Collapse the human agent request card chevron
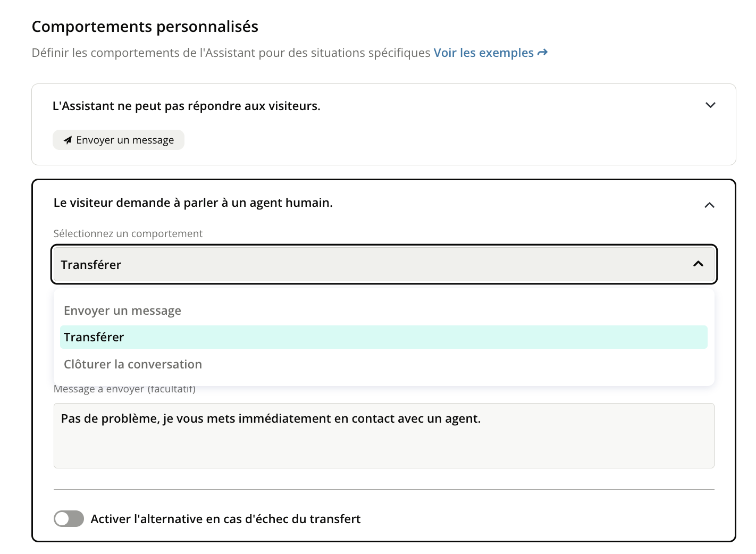The image size is (756, 554). 709,205
